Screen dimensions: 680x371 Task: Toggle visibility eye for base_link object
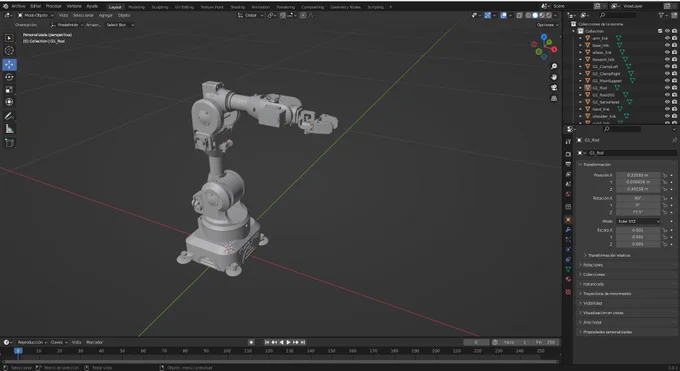667,45
